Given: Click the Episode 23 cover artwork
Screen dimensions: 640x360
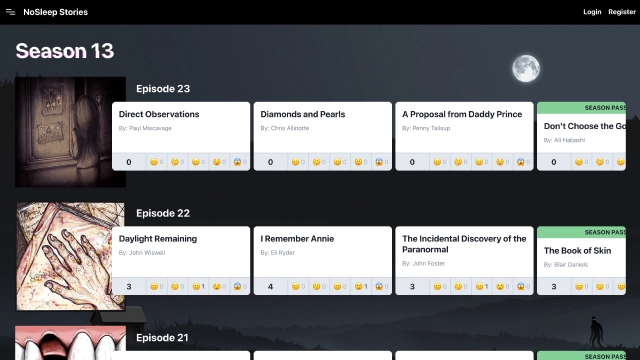Looking at the screenshot, I should coord(70,132).
